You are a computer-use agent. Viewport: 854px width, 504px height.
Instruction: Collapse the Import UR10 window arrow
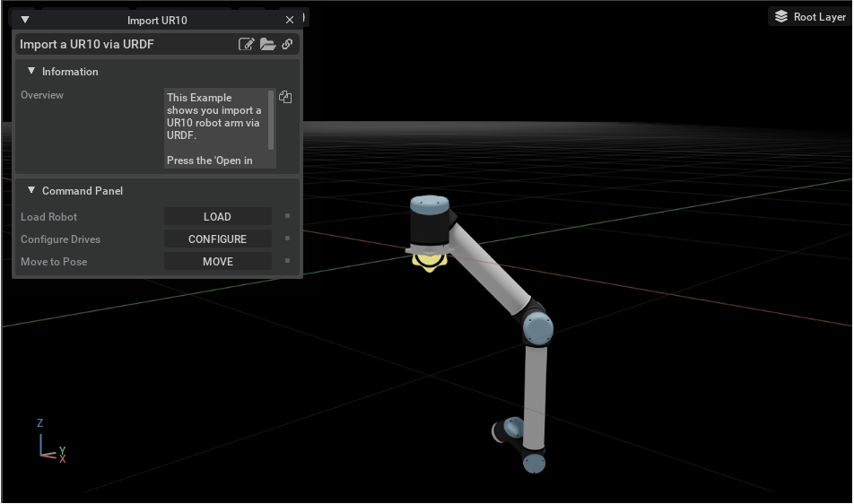(x=25, y=20)
